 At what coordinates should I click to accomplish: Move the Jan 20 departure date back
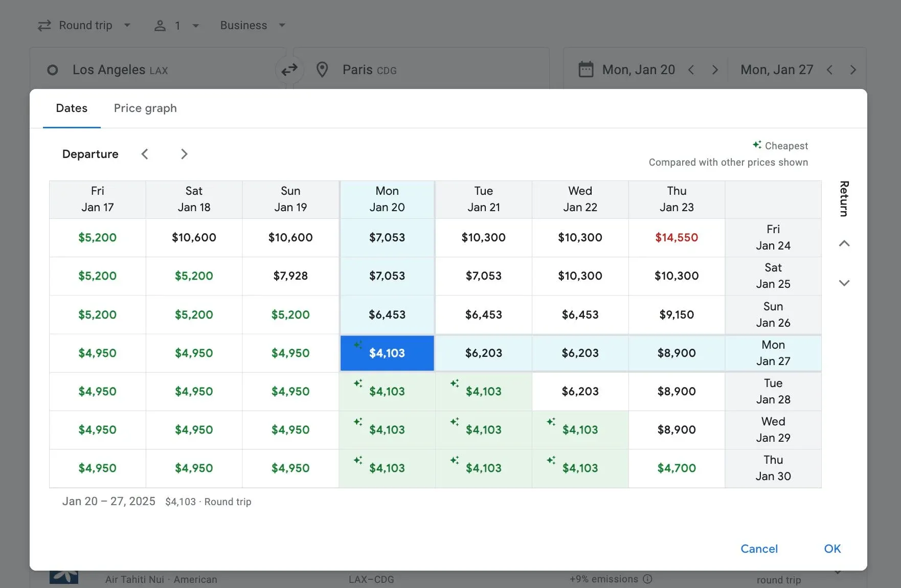tap(691, 70)
